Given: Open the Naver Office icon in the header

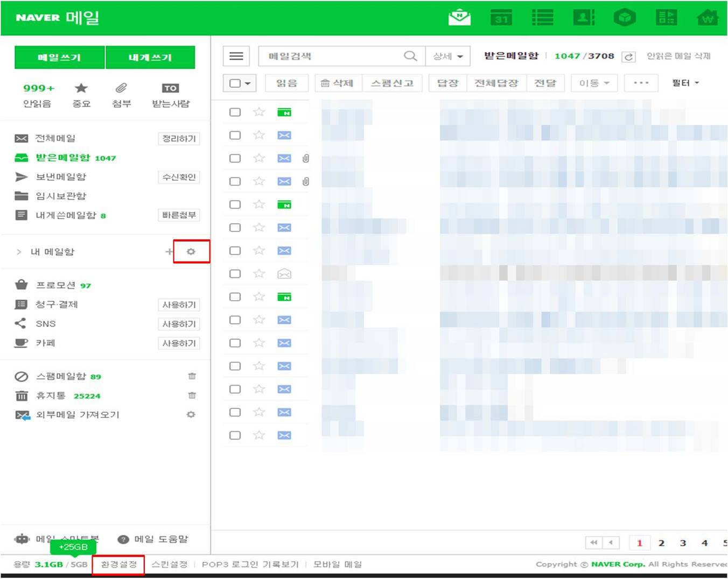Looking at the screenshot, I should [x=666, y=18].
